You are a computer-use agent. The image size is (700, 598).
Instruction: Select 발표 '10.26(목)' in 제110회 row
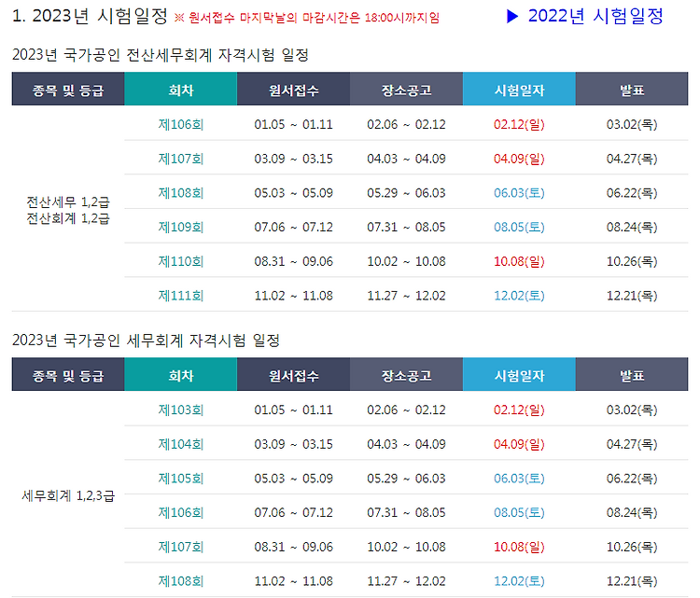pyautogui.click(x=632, y=261)
